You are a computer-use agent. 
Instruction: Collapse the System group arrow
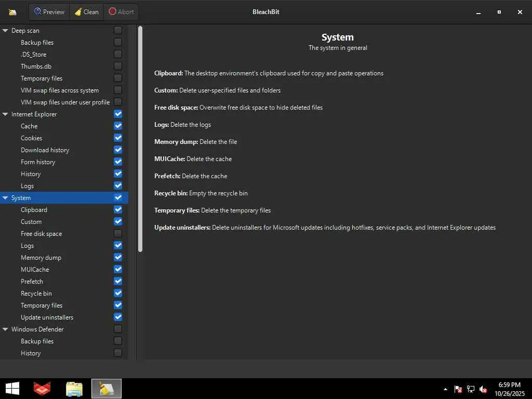(5, 198)
